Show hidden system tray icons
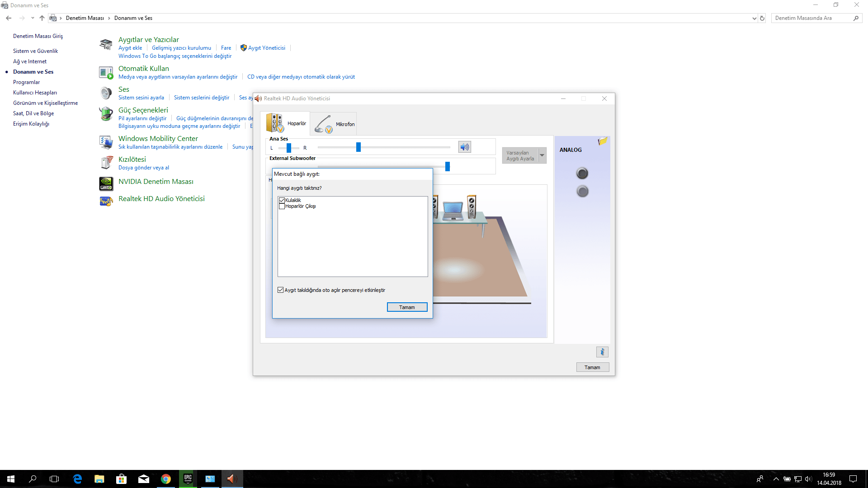This screenshot has width=868, height=488. point(776,479)
